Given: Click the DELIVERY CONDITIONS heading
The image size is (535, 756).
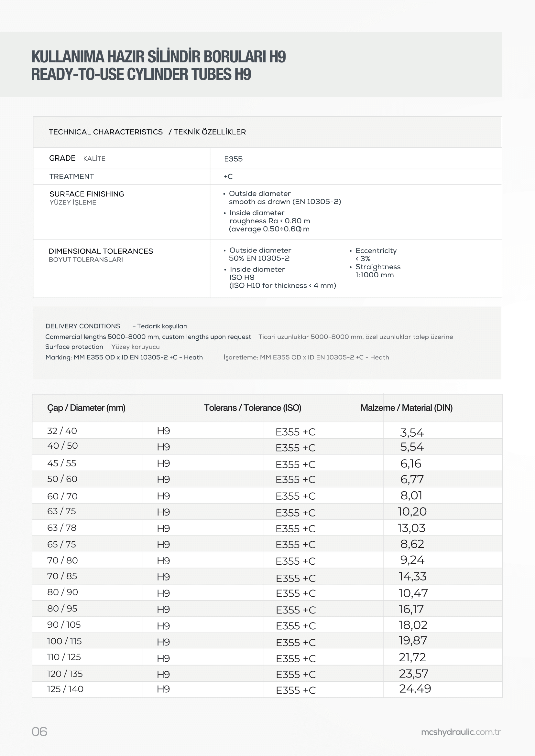Looking at the screenshot, I should tap(83, 326).
